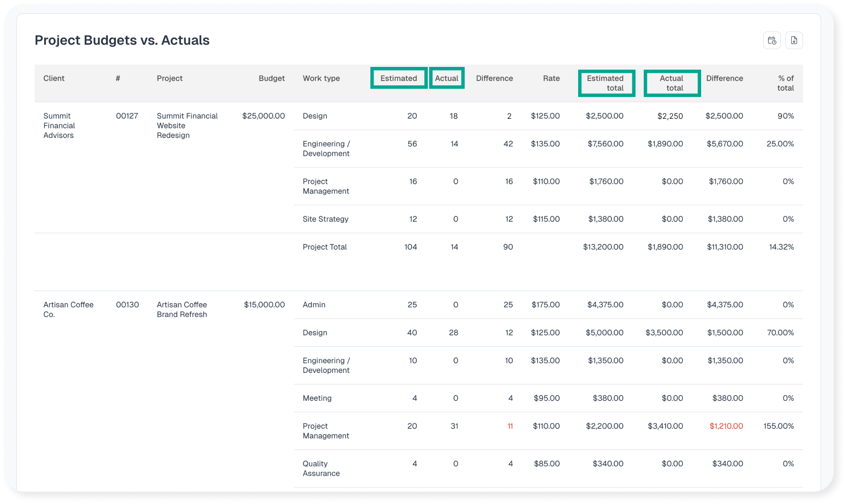Open the Summit Financial Website Redesign project
846x504 pixels.
coord(187,126)
